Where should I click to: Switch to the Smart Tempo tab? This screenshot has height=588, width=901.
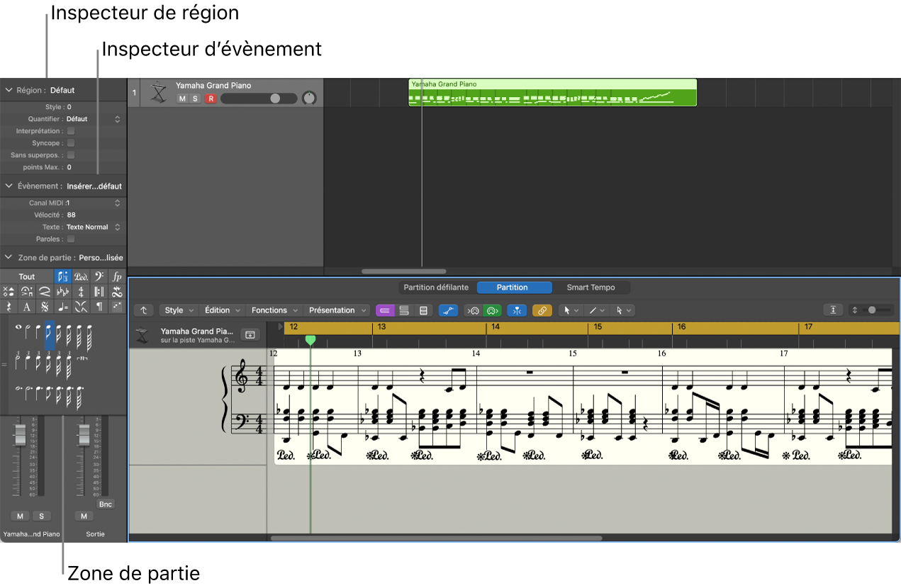(591, 288)
